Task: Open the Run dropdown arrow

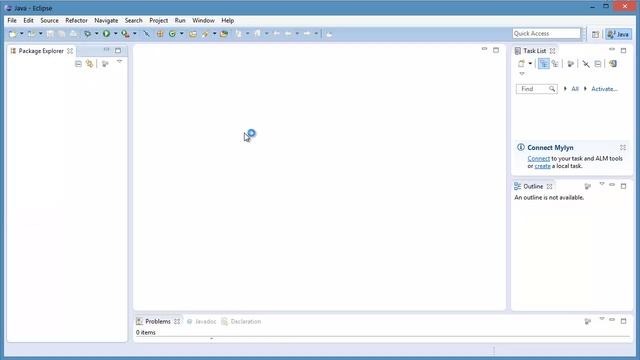Action: [116, 34]
